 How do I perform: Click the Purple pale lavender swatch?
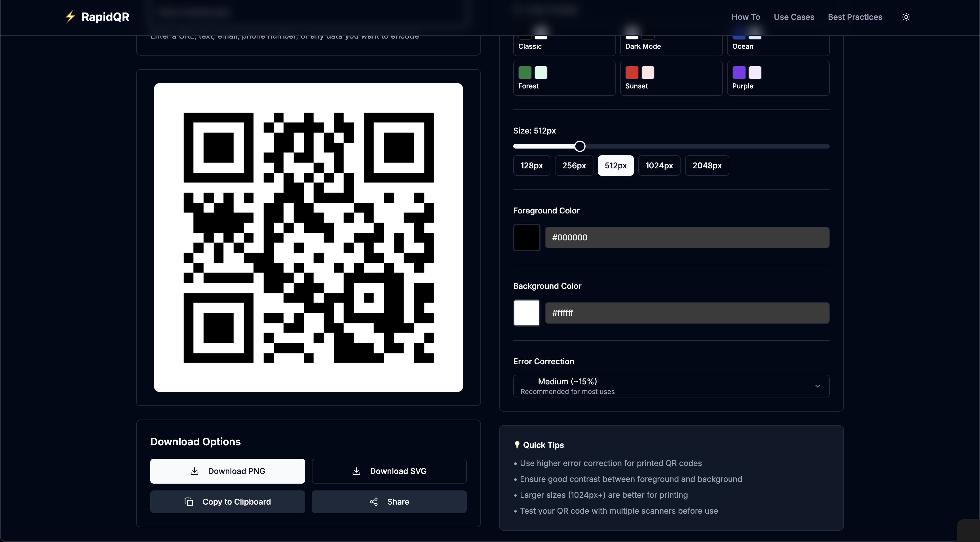click(755, 72)
